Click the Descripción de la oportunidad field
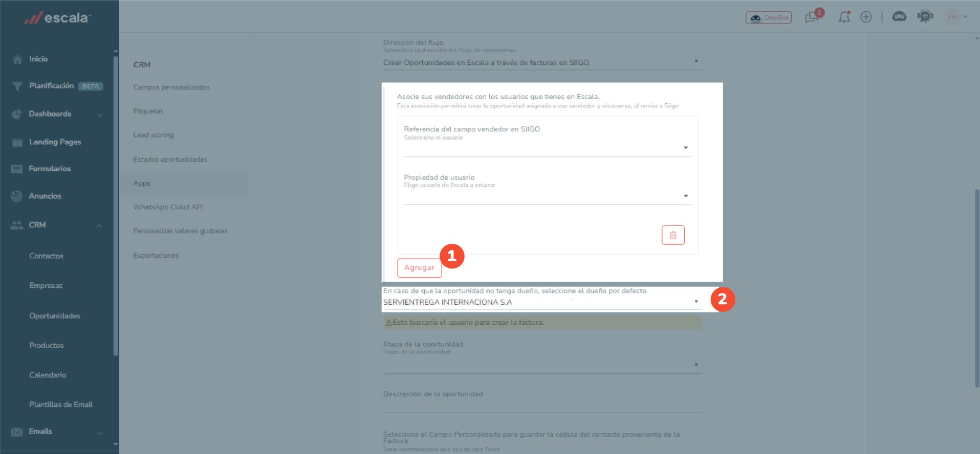The image size is (980, 454). (542, 406)
